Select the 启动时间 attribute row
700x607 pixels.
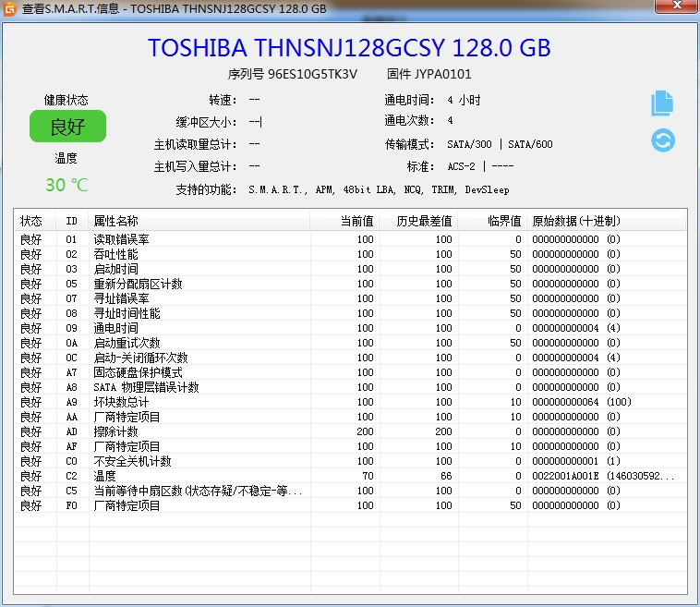[x=350, y=269]
